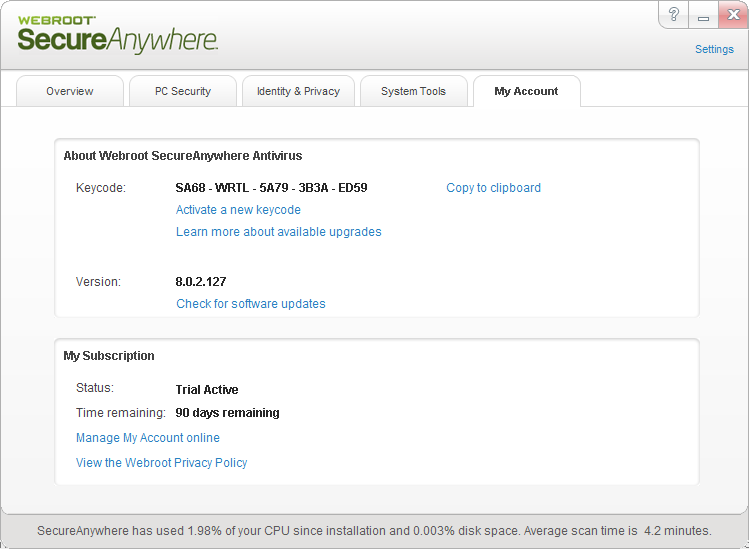
Task: Click the version number 8.0.2.127
Action: coord(201,282)
